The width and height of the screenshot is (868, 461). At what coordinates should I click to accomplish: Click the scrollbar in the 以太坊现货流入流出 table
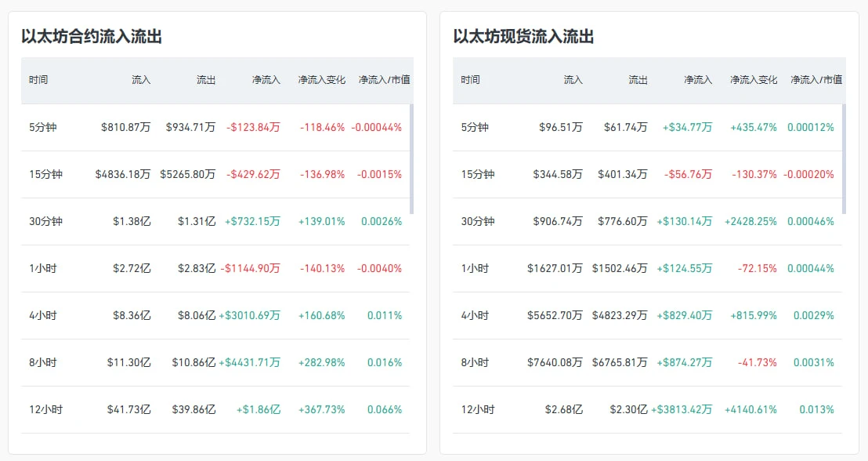[844, 159]
